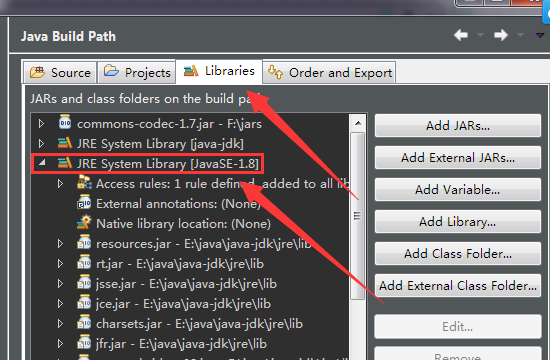Select External annotations: (None) row
The image size is (550, 360).
pyautogui.click(x=178, y=204)
